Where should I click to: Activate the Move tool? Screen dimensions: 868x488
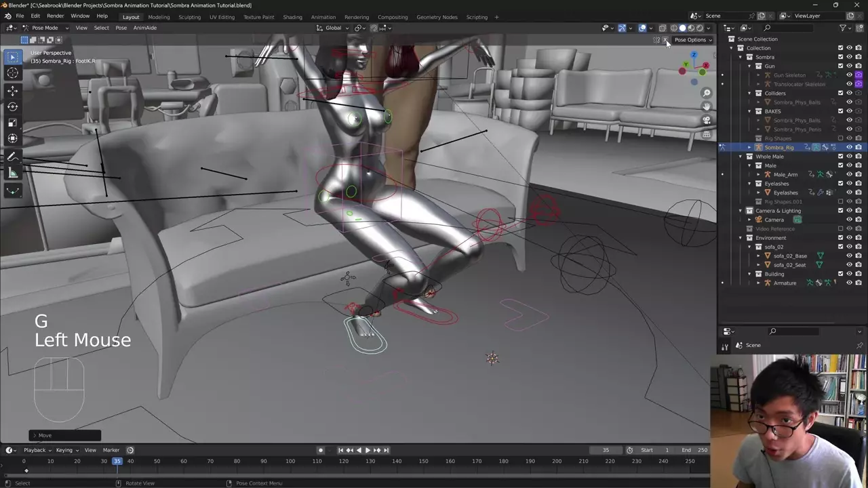pos(12,90)
